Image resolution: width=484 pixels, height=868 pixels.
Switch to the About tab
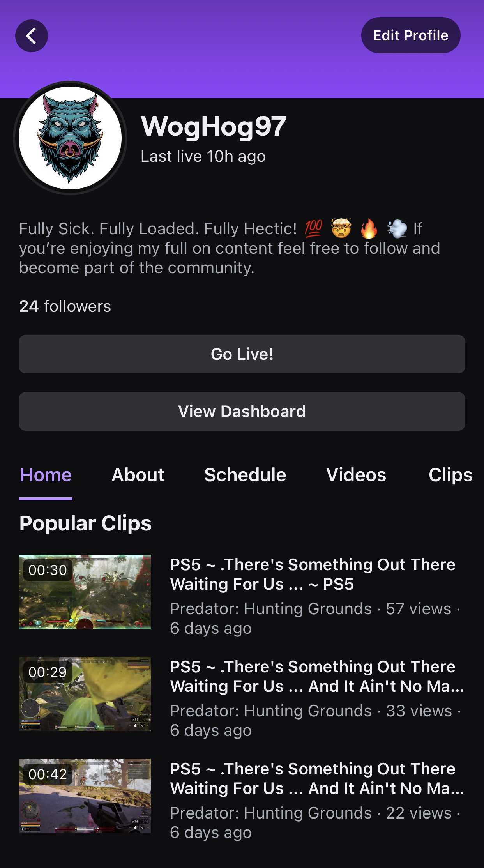click(x=138, y=475)
